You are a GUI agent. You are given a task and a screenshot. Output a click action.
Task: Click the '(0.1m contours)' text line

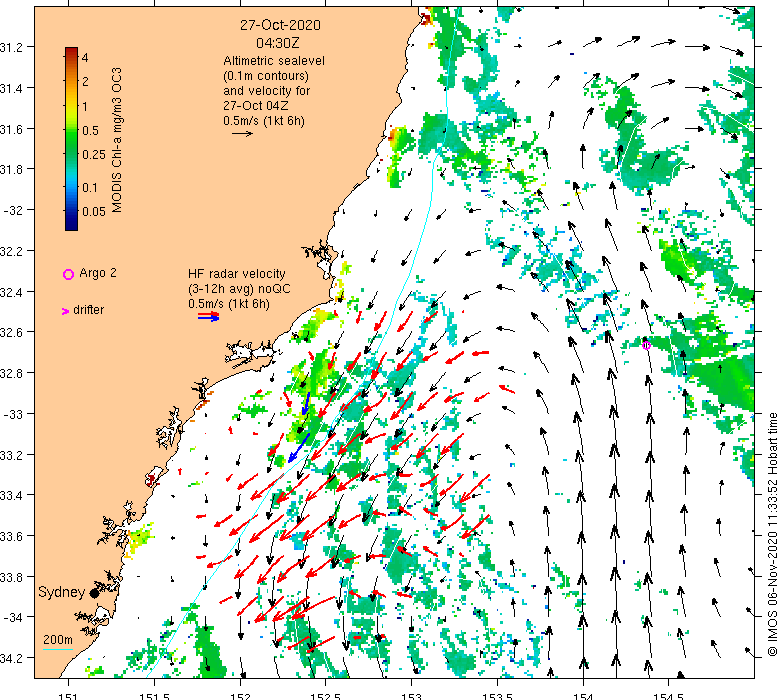tap(266, 76)
